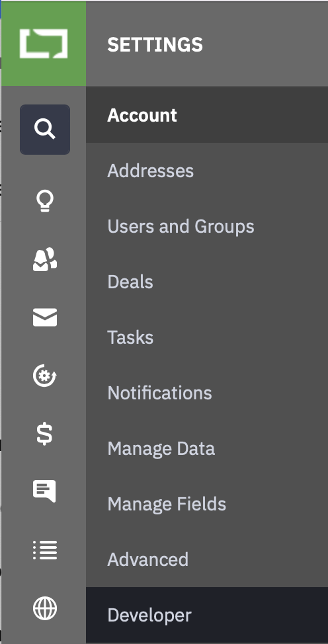Go to Users and Groups settings

pos(207,226)
